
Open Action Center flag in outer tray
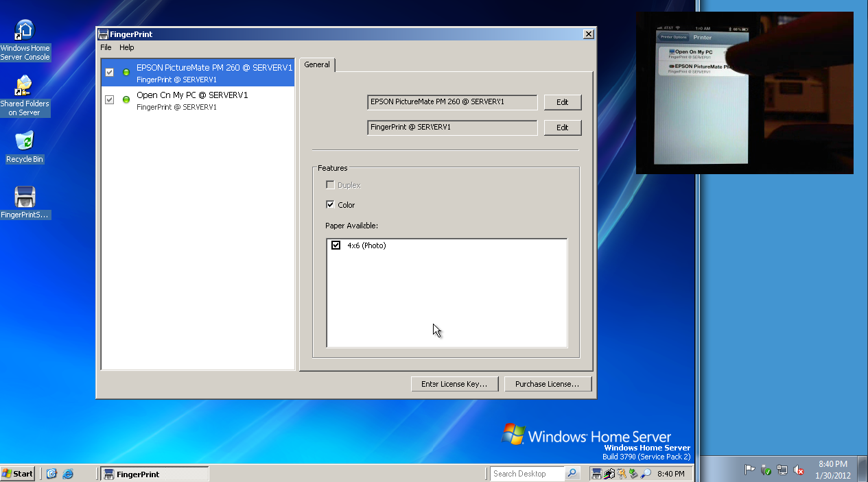click(749, 470)
